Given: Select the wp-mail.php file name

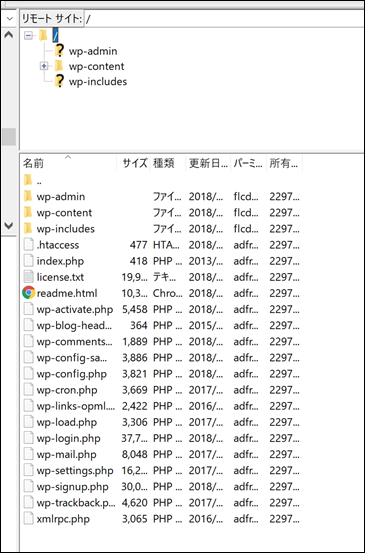Looking at the screenshot, I should click(66, 455).
